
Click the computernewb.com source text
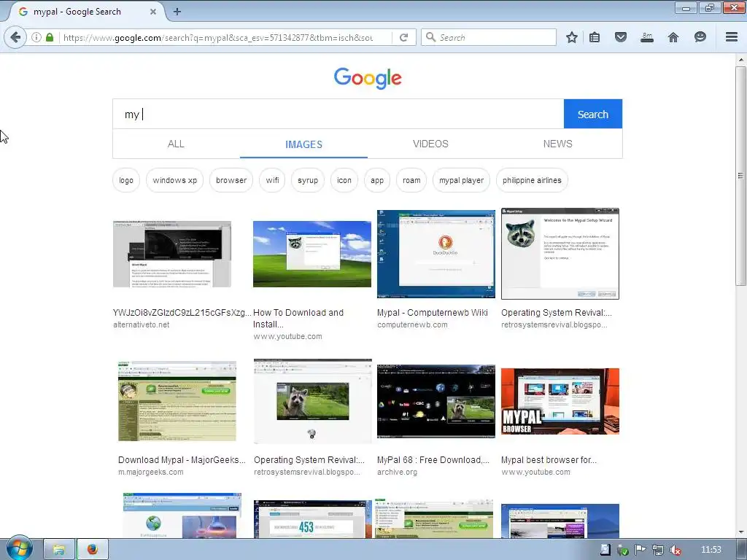coord(413,324)
